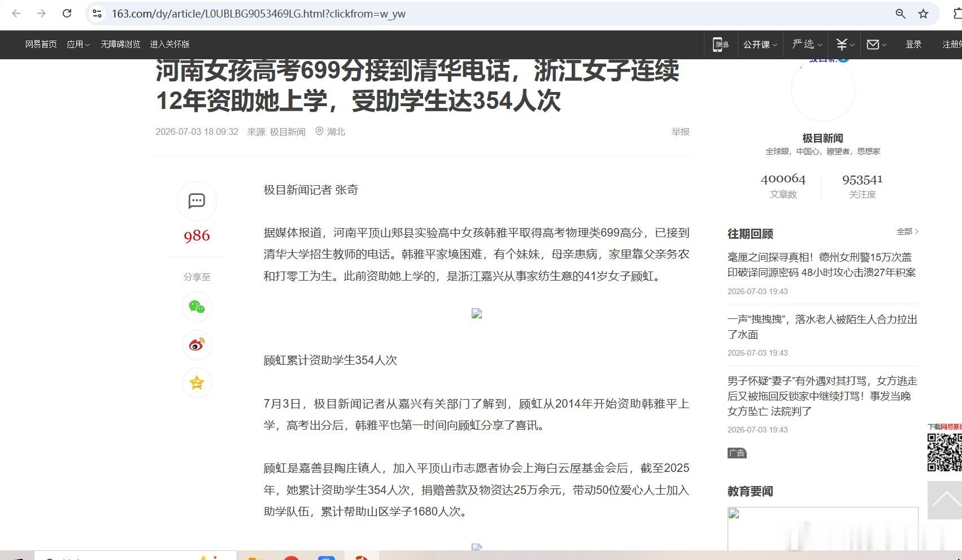The height and width of the screenshot is (560, 962).
Task: Click the location pin icon beside 湖北
Action: tap(319, 132)
